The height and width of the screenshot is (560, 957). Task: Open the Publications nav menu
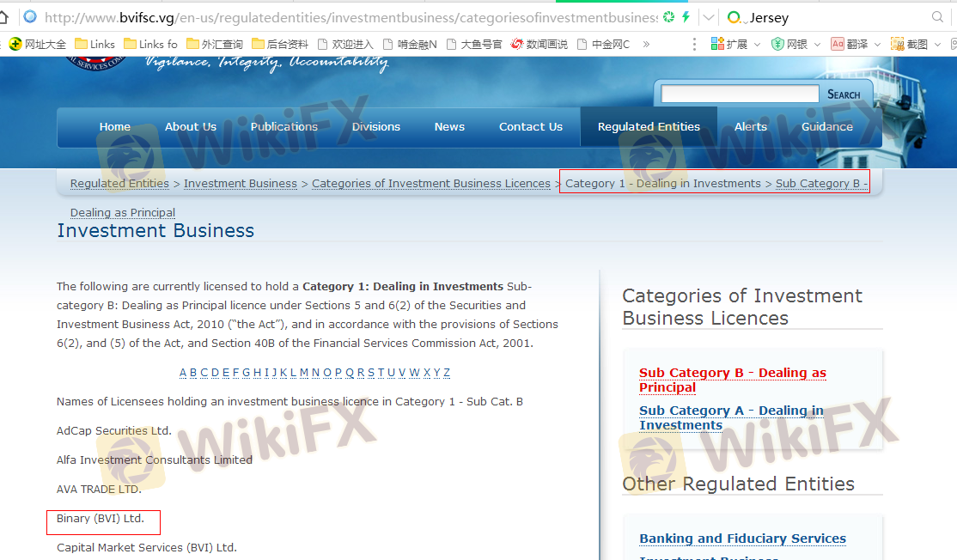[x=284, y=127]
